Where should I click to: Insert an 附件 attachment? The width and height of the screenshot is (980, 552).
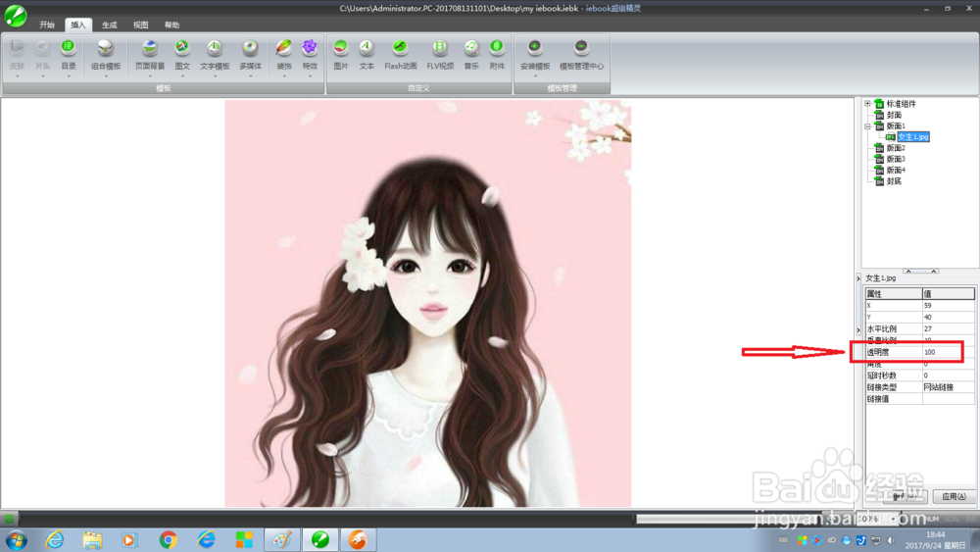click(497, 55)
